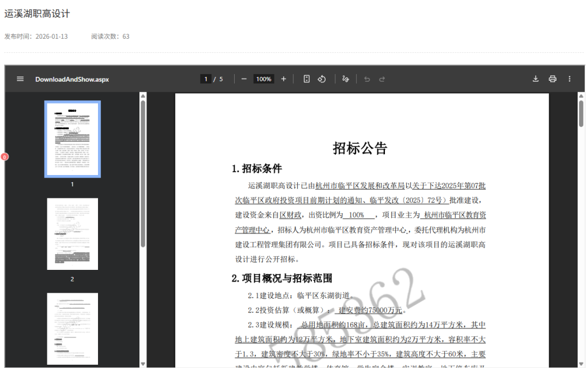Click the 杭州市临平区发展和改革局 underlined text
This screenshot has width=588, height=368.
point(360,185)
